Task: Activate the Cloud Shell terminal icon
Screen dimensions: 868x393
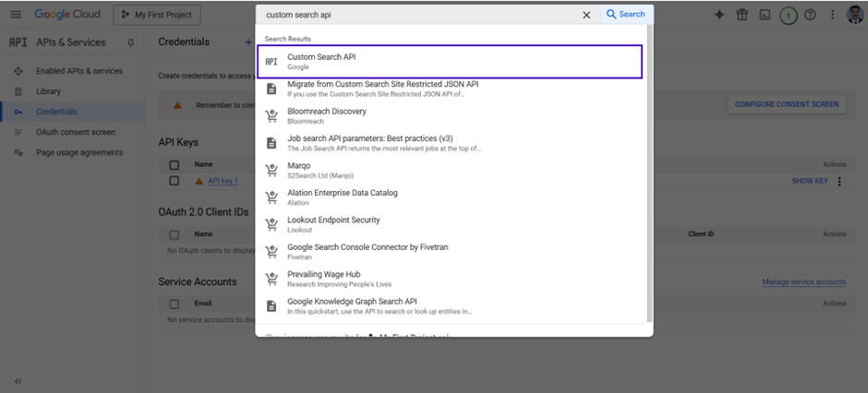Action: coord(765,15)
